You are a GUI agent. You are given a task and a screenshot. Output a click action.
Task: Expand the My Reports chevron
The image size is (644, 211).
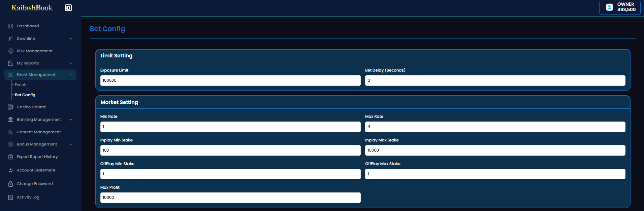click(x=71, y=63)
